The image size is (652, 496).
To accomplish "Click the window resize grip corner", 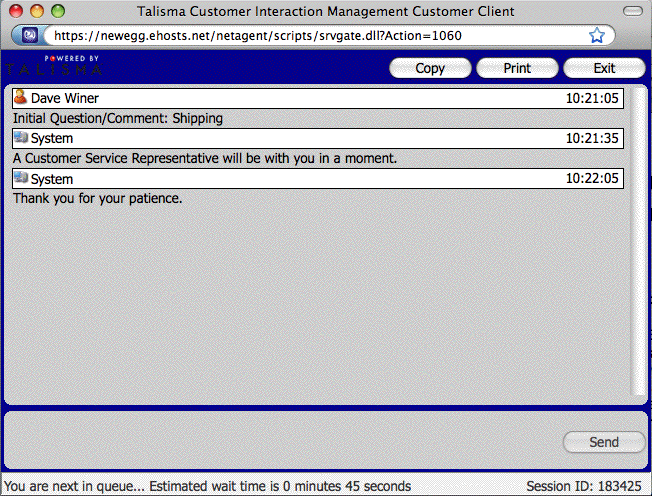I will point(643,487).
